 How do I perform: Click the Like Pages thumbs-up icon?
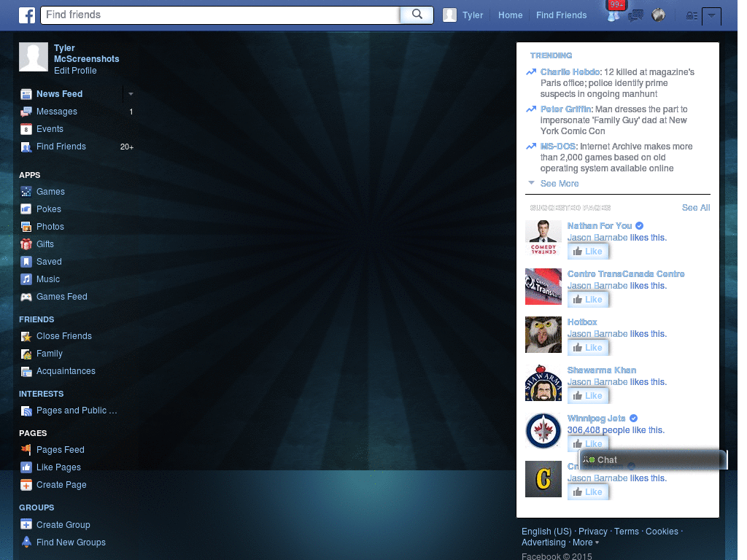point(26,467)
